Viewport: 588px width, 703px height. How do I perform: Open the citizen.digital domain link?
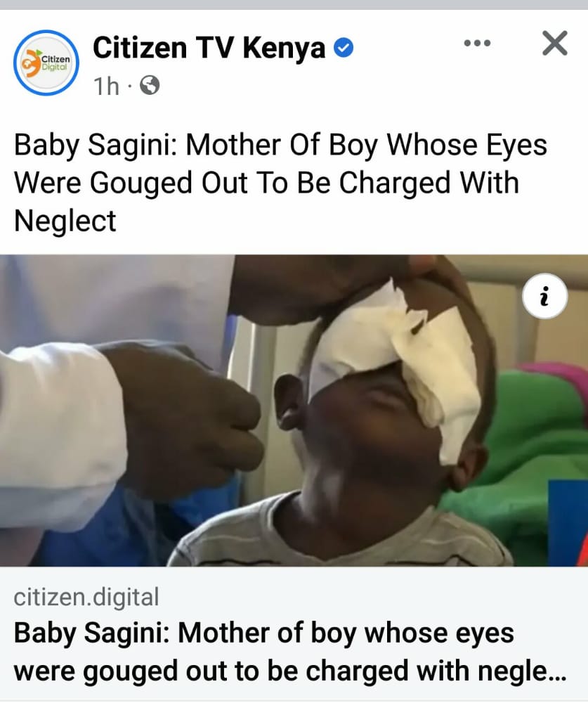86,597
